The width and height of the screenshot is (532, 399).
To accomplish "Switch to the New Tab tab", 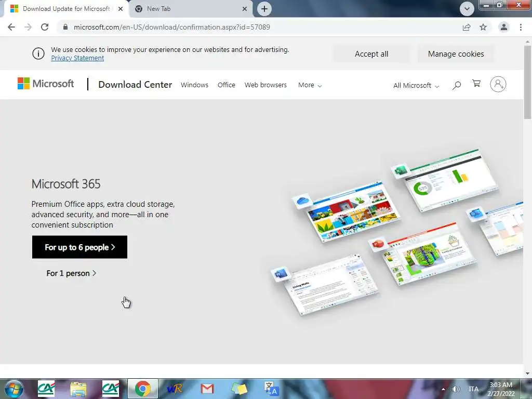I will pos(191,9).
